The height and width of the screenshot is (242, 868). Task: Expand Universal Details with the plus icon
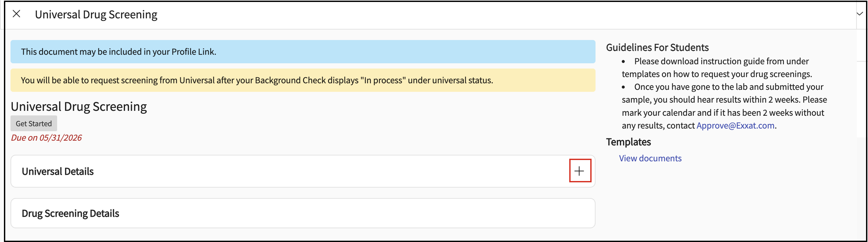(579, 171)
